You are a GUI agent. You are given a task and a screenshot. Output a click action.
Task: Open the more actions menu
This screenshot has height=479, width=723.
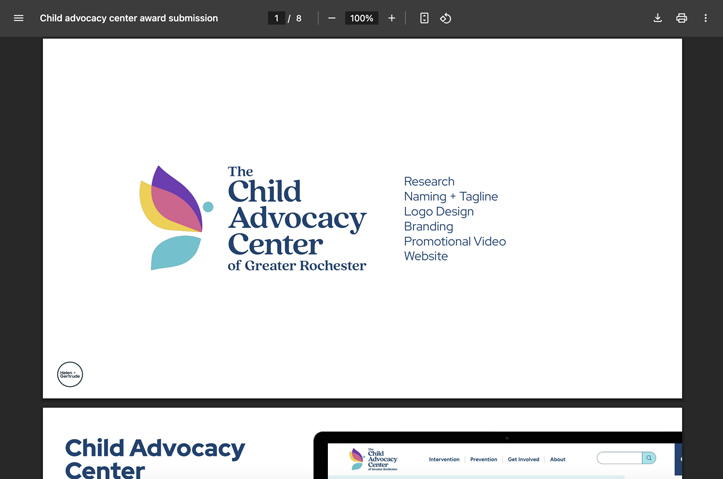pyautogui.click(x=705, y=18)
